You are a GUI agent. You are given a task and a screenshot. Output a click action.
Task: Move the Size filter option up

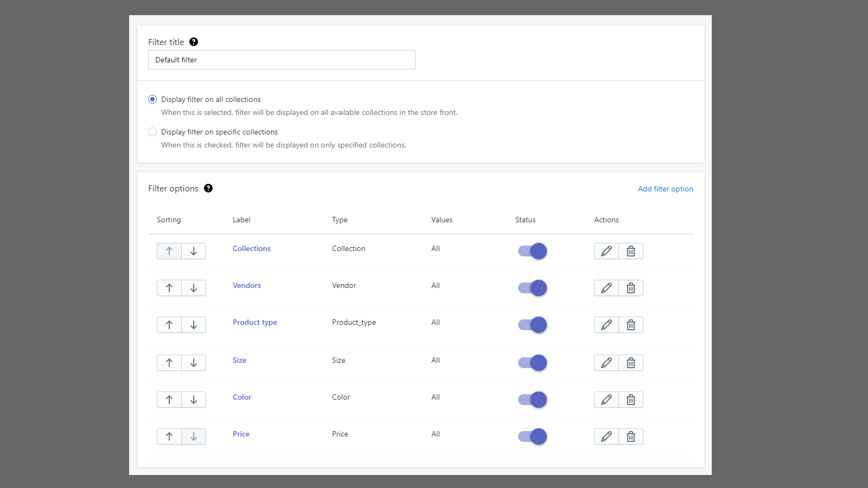click(x=169, y=362)
